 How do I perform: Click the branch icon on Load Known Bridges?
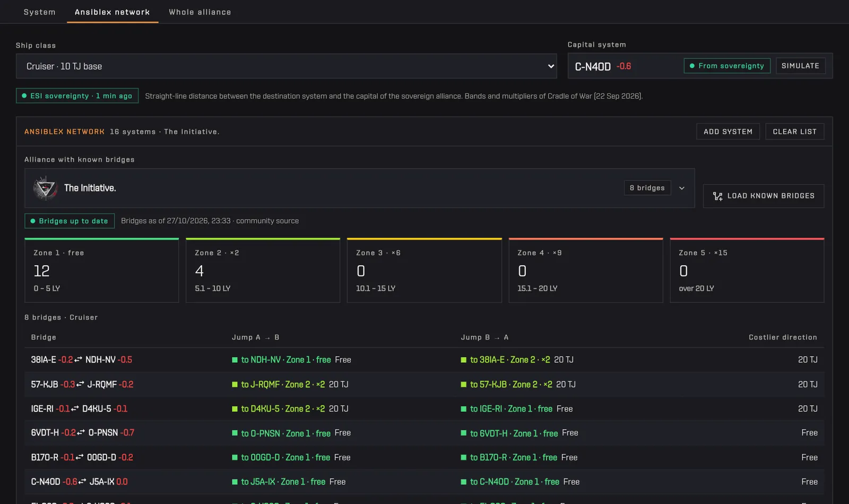pos(718,196)
